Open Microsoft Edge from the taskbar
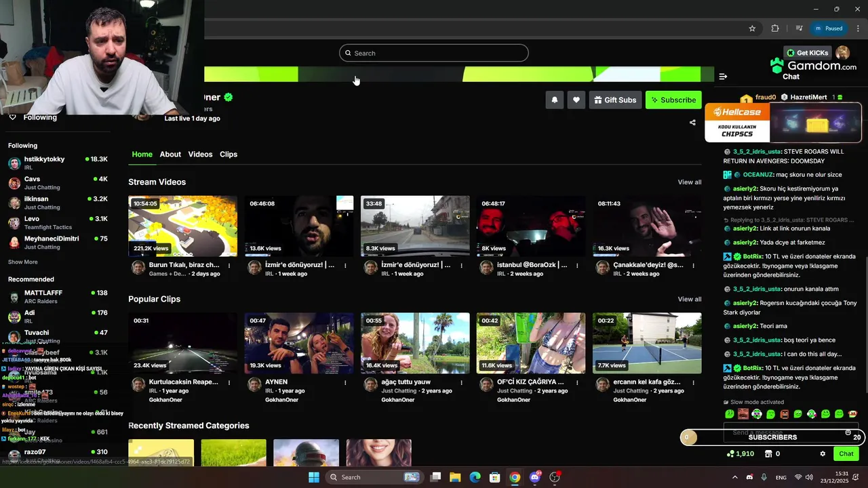This screenshot has width=868, height=488. (x=475, y=477)
